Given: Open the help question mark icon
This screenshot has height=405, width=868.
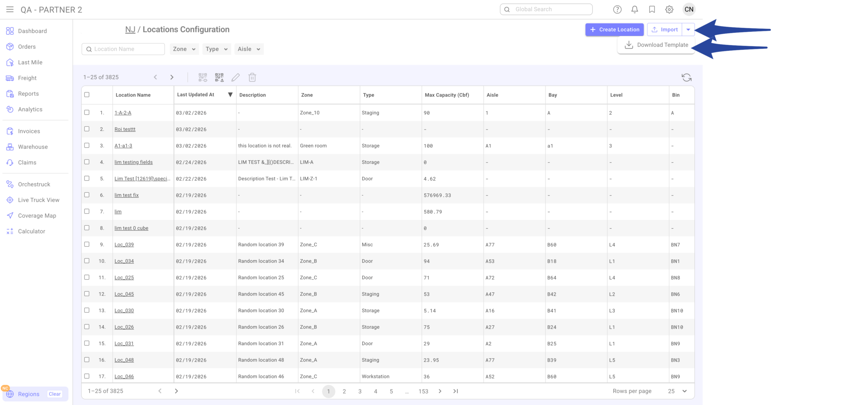Looking at the screenshot, I should [x=617, y=9].
